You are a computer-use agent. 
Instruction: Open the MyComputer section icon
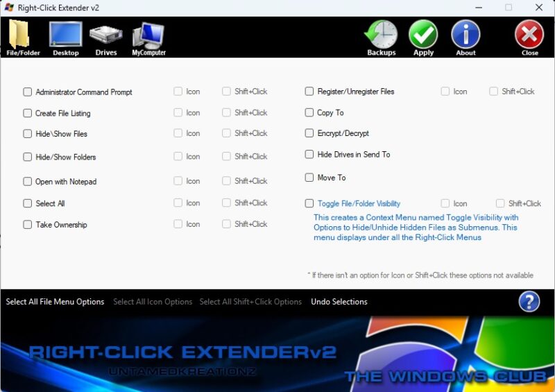tap(148, 35)
